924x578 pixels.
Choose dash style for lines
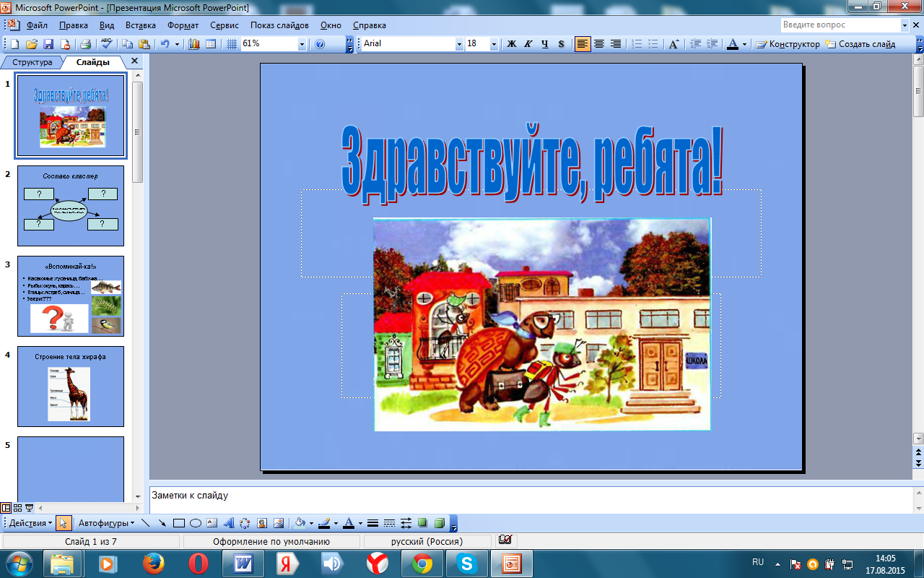pos(390,523)
